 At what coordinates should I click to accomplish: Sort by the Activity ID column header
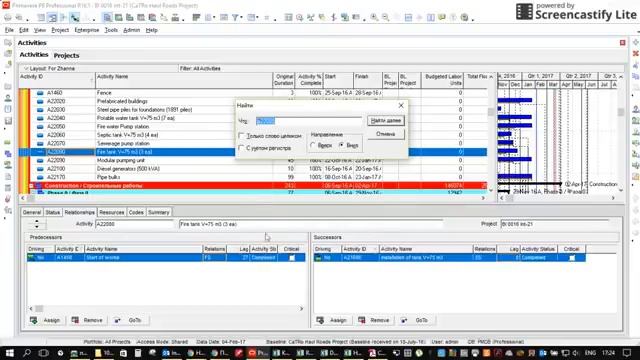click(x=57, y=80)
